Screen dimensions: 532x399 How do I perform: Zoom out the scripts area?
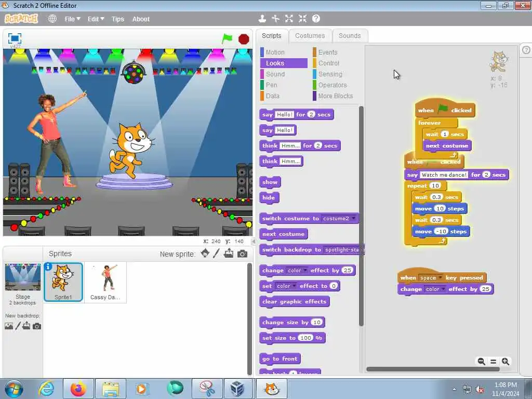point(481,362)
